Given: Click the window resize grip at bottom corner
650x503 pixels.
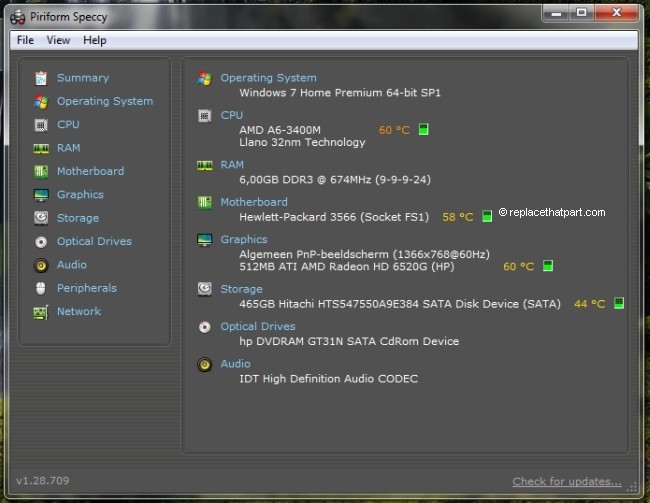Looking at the screenshot, I should coord(632,487).
